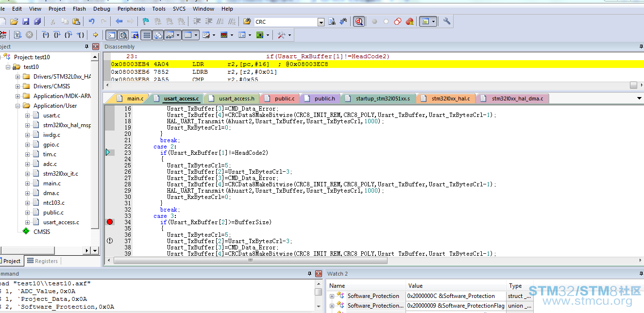Expand the Drivers/CMSIS folder
This screenshot has width=644, height=313.
(18, 86)
